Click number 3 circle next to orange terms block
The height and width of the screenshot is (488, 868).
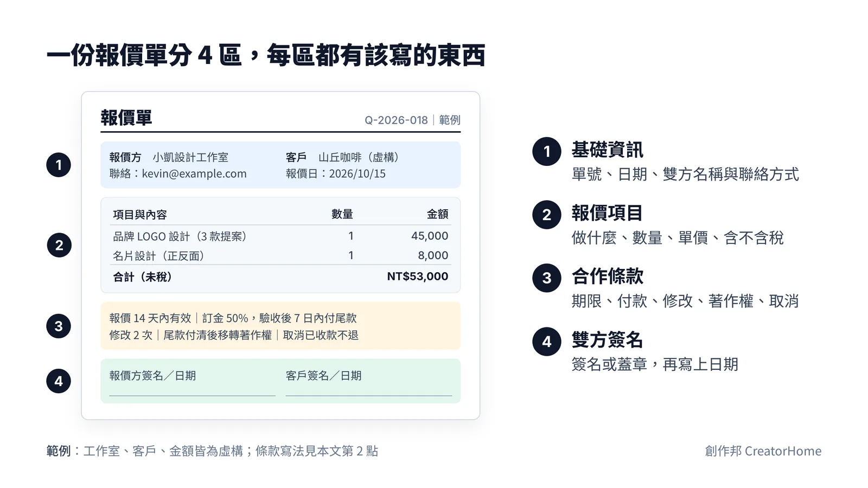59,326
